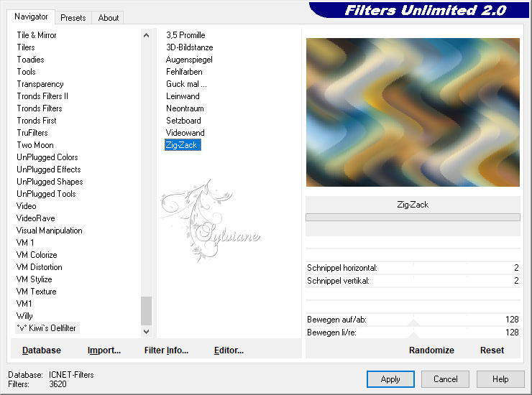Adjust the Schnippel horizontal slider
This screenshot has width=532, height=395.
tap(413, 268)
